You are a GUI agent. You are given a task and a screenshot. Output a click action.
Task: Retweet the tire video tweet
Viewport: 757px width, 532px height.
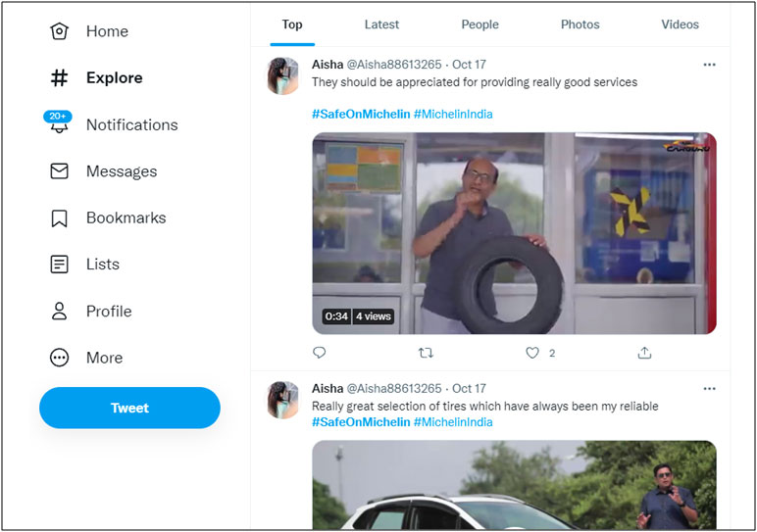[426, 353]
